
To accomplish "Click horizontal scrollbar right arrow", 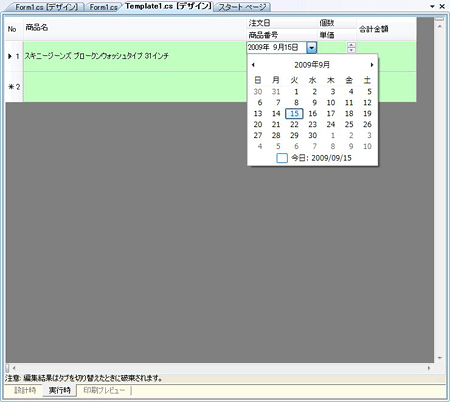I will 429,368.
